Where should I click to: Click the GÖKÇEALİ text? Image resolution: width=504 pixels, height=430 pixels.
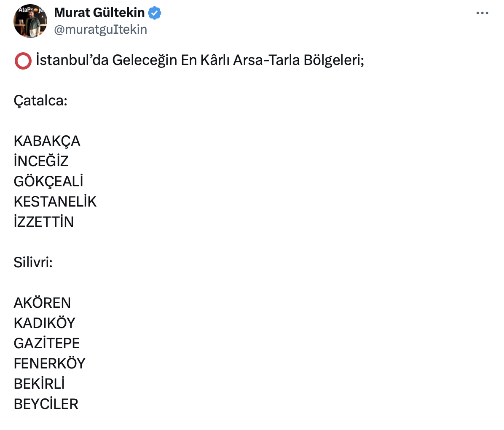[x=48, y=182]
